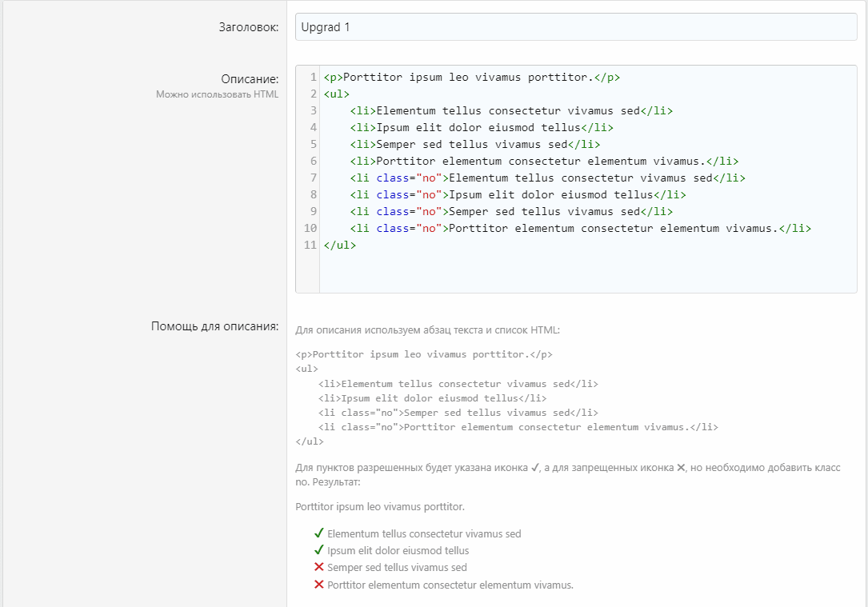Place cursor on the closing ul tag in editor
Screen dimensions: 868x607
coord(339,245)
